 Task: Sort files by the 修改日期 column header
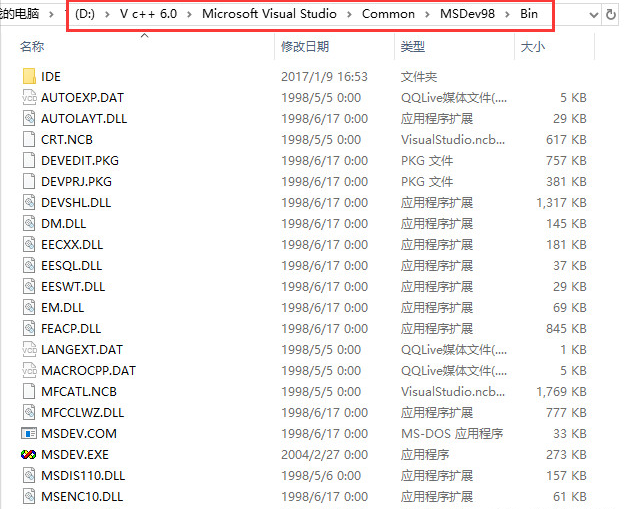coord(305,47)
